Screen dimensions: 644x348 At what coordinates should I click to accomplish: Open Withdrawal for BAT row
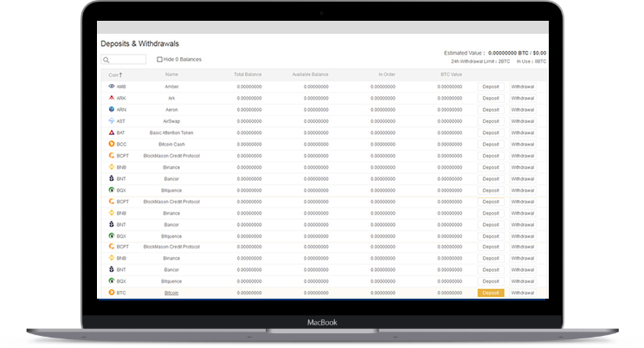coord(523,132)
